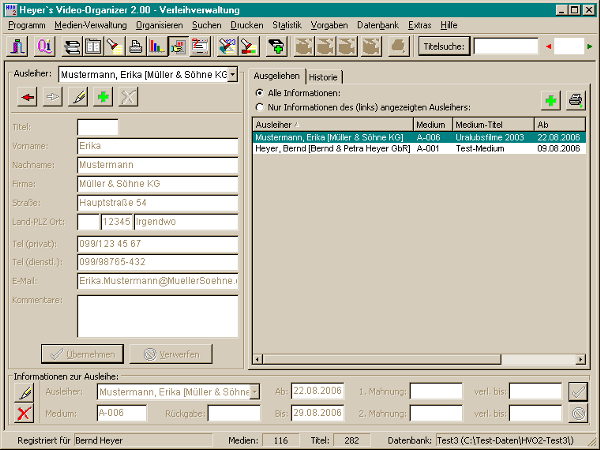Screen dimensions: 600x450
Task: Open the Ausleiher dropdown at top left
Action: tap(232, 74)
